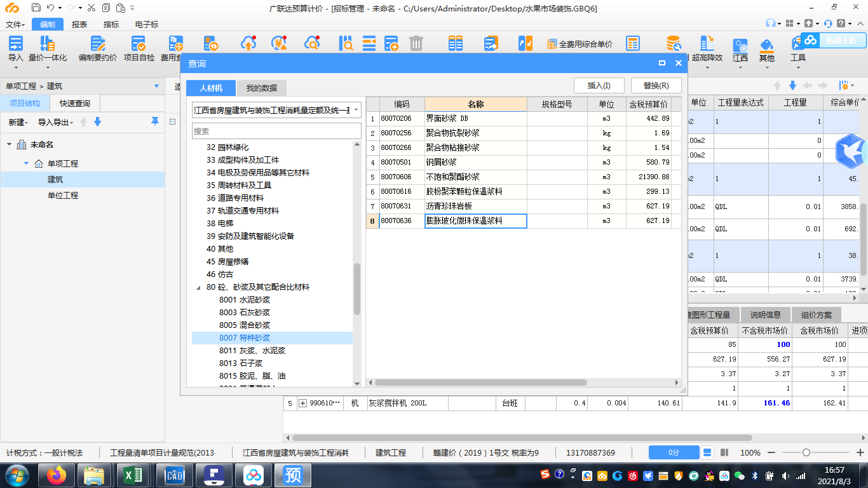Click the 插入(I) button
The height and width of the screenshot is (488, 868).
click(599, 86)
